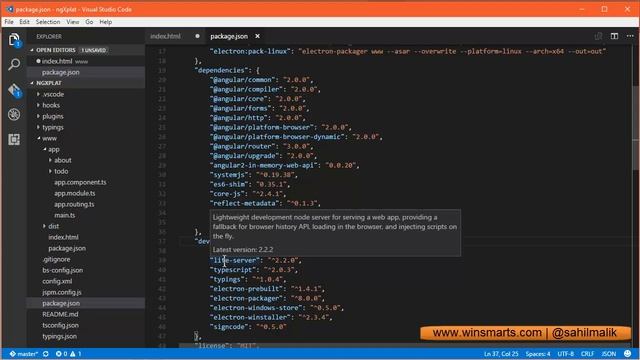Click the "lite-server" key in the editor
This screenshot has height=360, width=640.
tap(235, 260)
